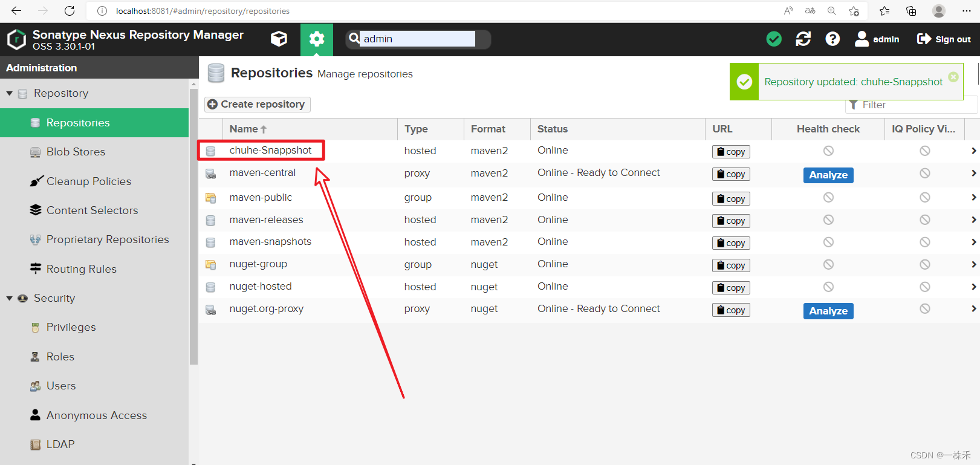Open the maven-public repository row
The height and width of the screenshot is (465, 980).
589,198
